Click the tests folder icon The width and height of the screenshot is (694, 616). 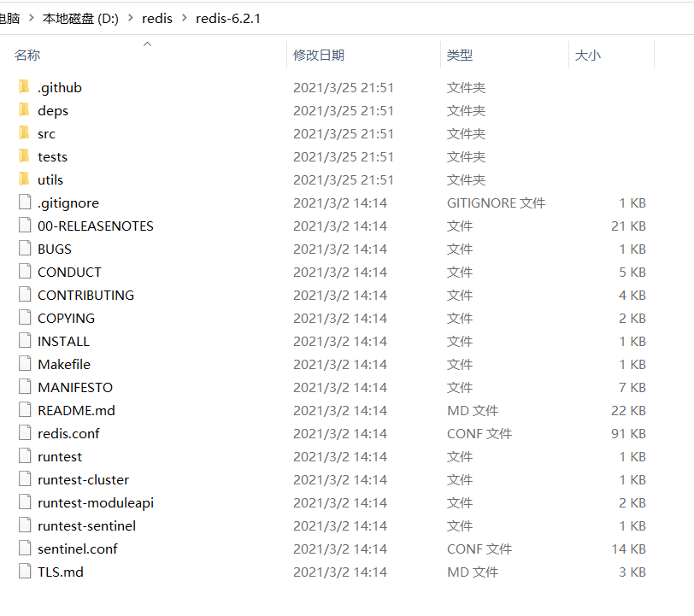click(x=24, y=155)
